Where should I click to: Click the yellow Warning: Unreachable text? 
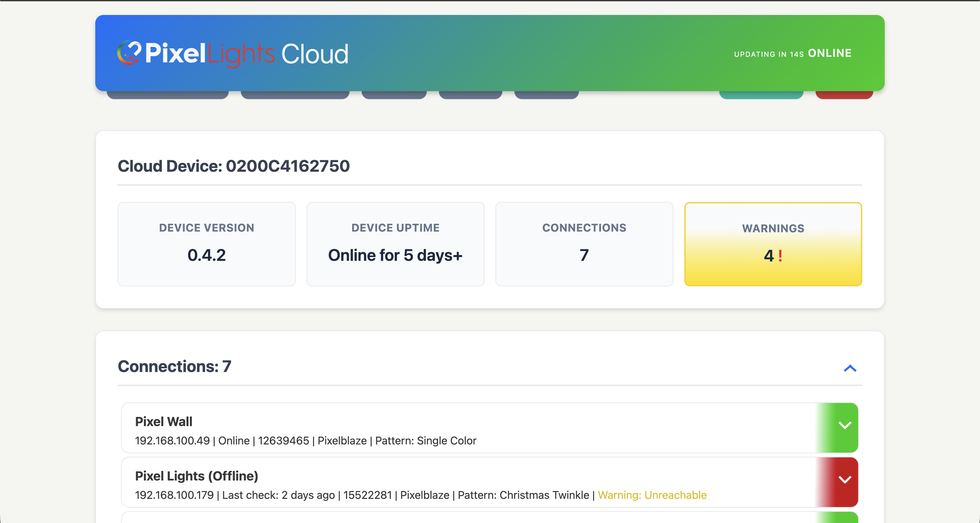click(x=652, y=495)
